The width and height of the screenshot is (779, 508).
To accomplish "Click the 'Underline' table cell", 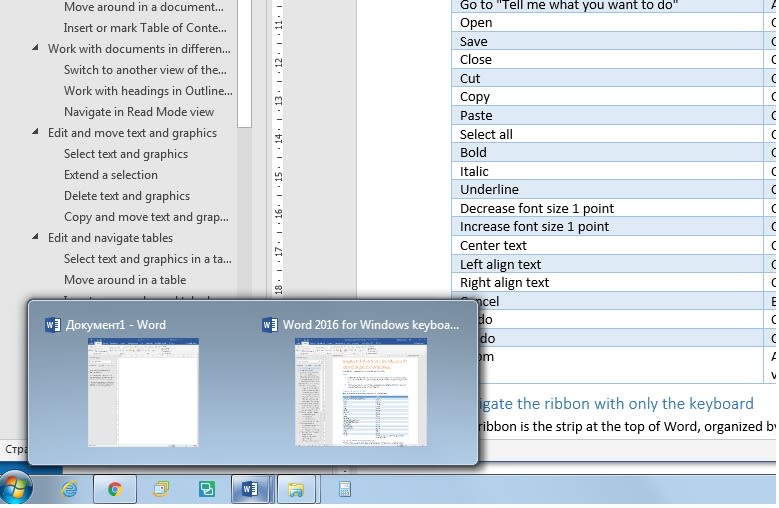I will click(x=607, y=190).
